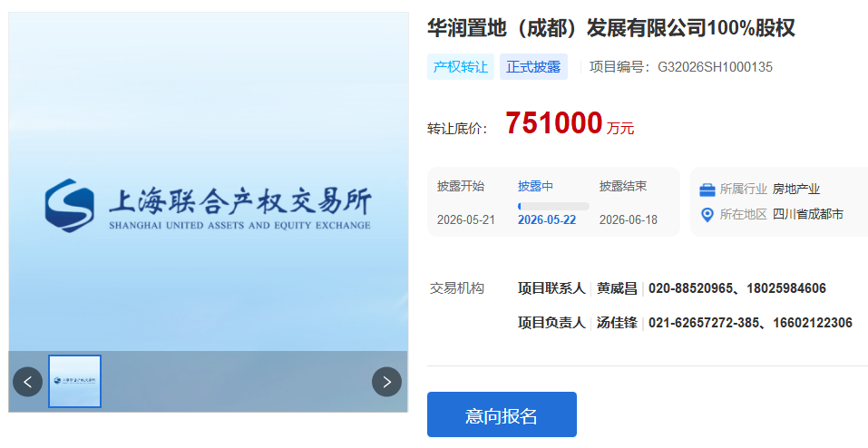Click the 披露中 status label
868x448 pixels.
(x=535, y=186)
